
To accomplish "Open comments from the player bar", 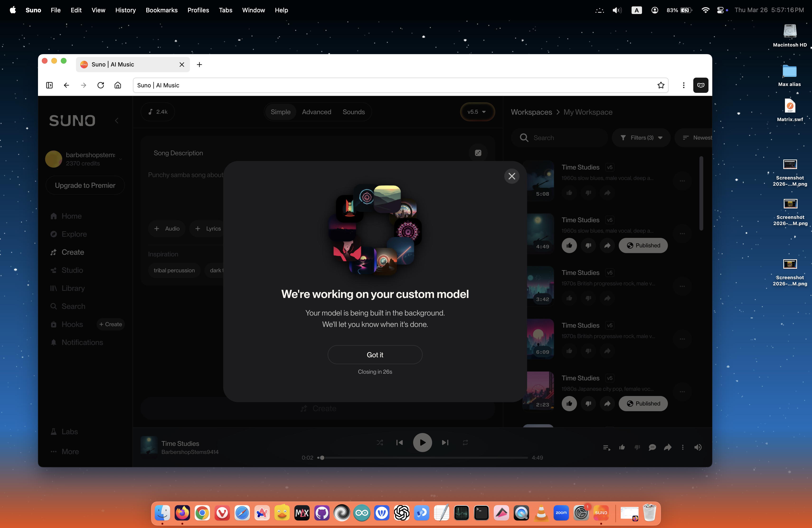I will [x=652, y=447].
